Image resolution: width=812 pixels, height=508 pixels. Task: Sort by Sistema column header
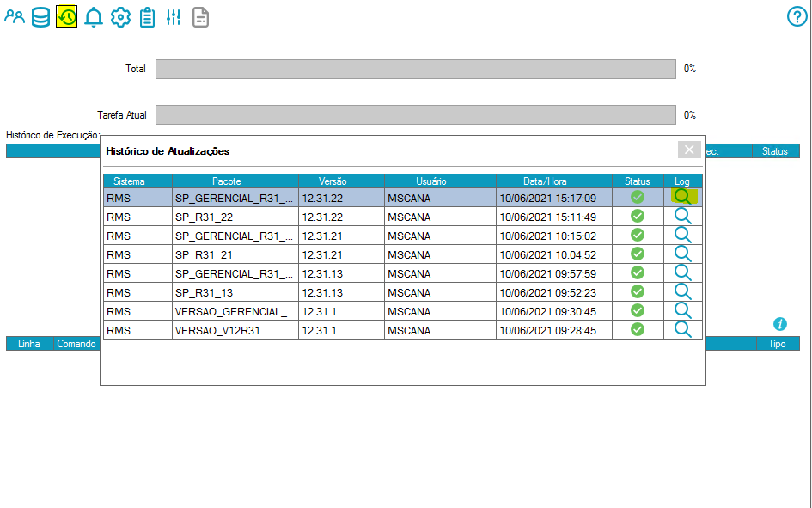click(x=137, y=181)
